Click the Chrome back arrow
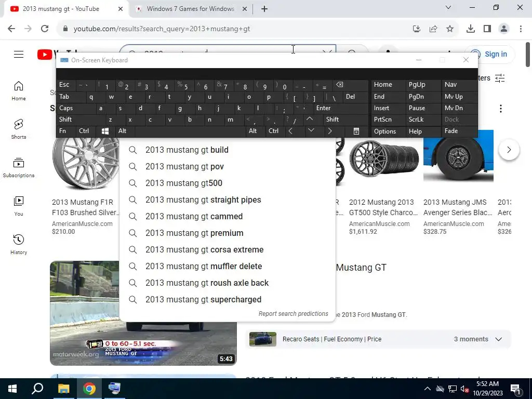532x399 pixels. [x=11, y=29]
